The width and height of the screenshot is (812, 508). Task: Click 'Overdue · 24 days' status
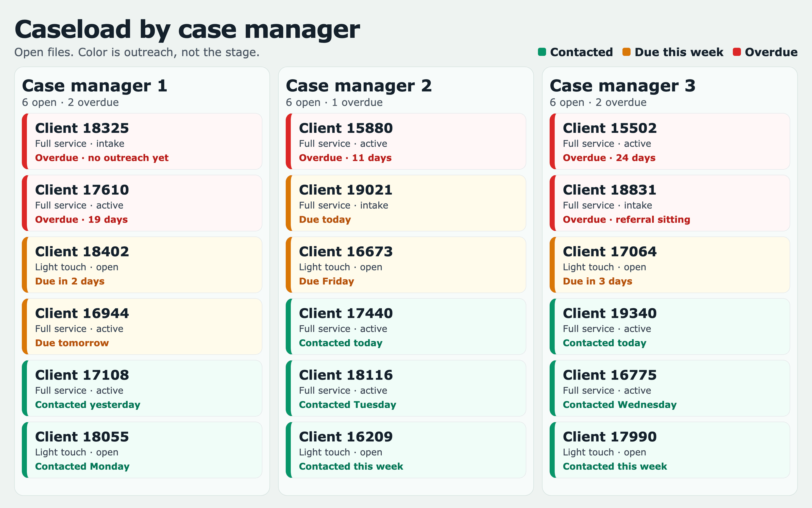click(609, 158)
